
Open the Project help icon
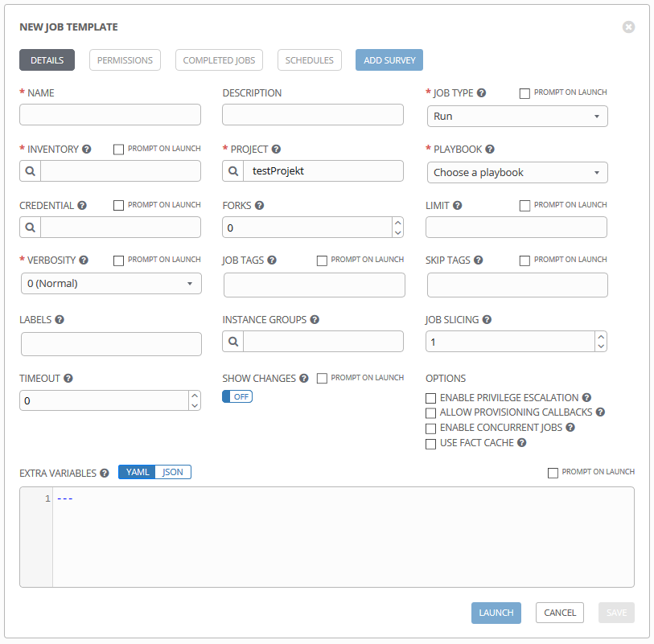tap(276, 150)
